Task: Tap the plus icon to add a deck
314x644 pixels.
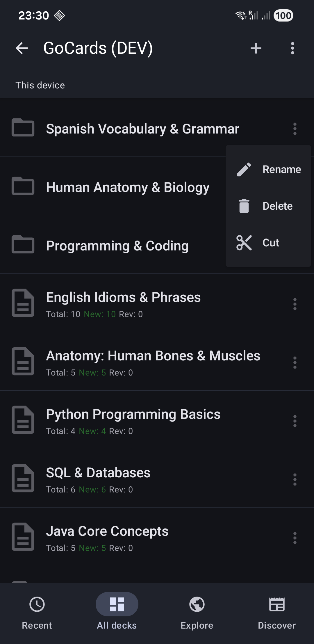Action: (x=256, y=48)
